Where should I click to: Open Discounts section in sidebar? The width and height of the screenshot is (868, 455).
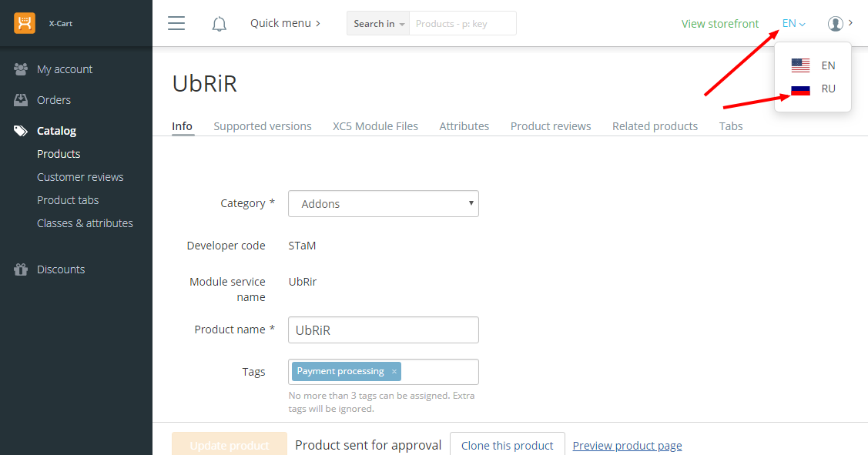point(61,269)
